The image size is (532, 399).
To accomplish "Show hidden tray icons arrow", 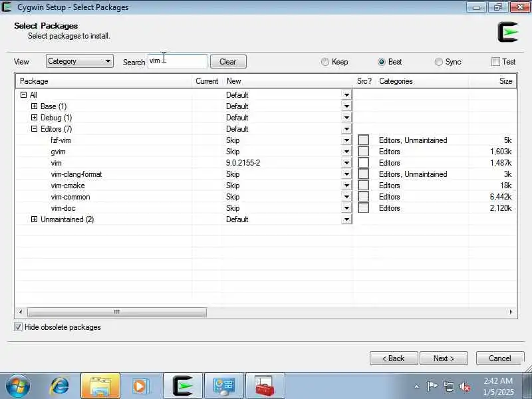I will click(x=417, y=386).
